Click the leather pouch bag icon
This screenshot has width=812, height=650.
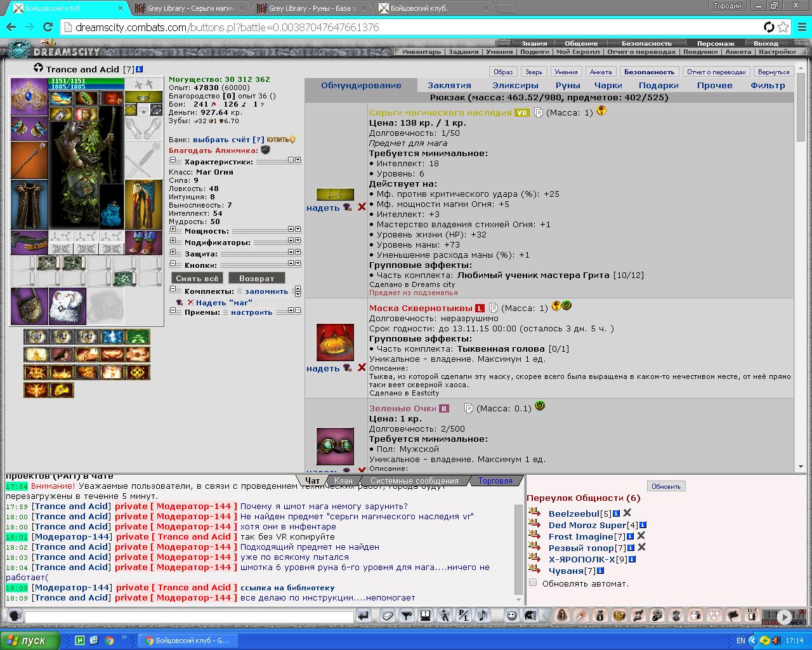[x=29, y=306]
